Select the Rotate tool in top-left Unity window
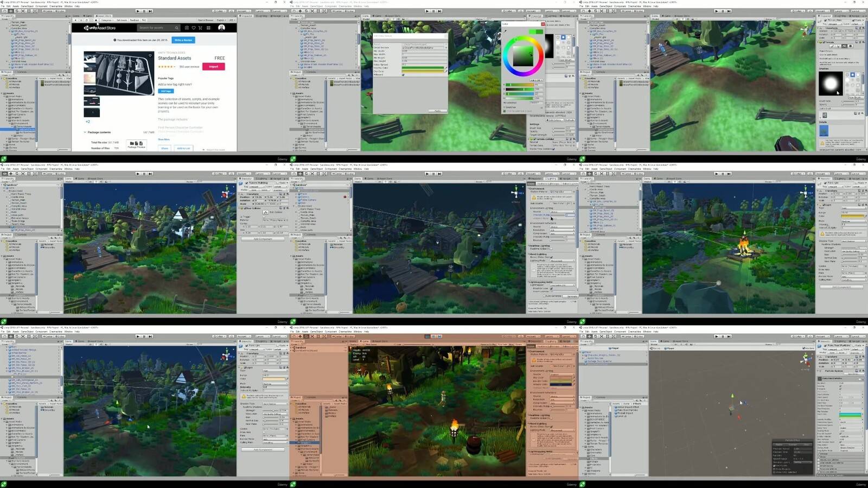 (17, 11)
